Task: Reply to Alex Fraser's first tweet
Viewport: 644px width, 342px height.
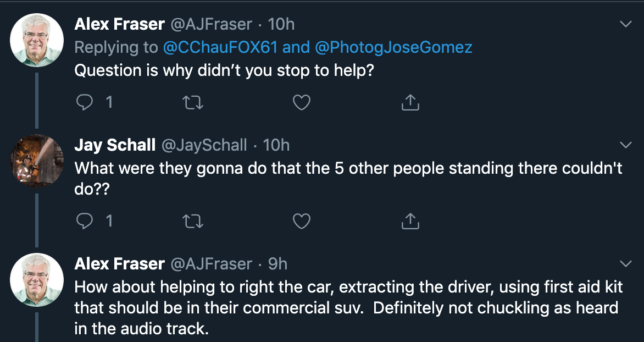Action: tap(85, 102)
